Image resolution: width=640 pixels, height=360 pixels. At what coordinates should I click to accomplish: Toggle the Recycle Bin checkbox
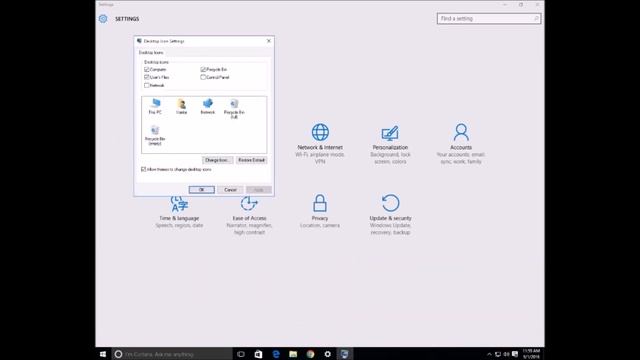coord(203,69)
